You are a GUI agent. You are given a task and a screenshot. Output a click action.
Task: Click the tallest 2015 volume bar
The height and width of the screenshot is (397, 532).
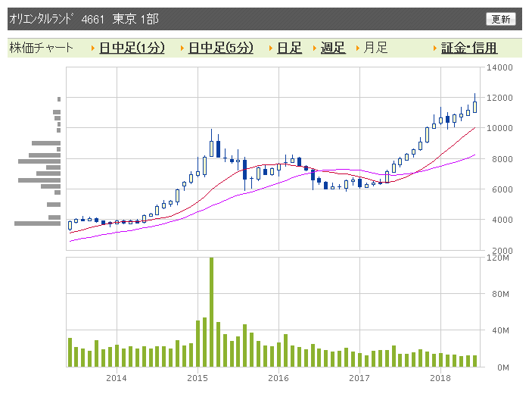click(x=211, y=312)
